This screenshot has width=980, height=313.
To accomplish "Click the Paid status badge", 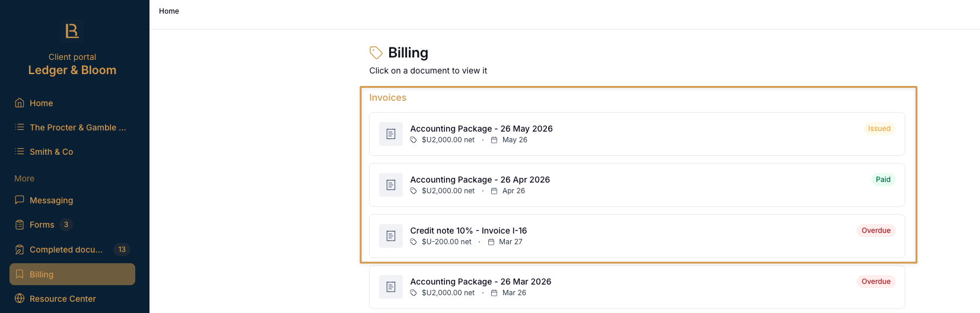I will pos(883,180).
